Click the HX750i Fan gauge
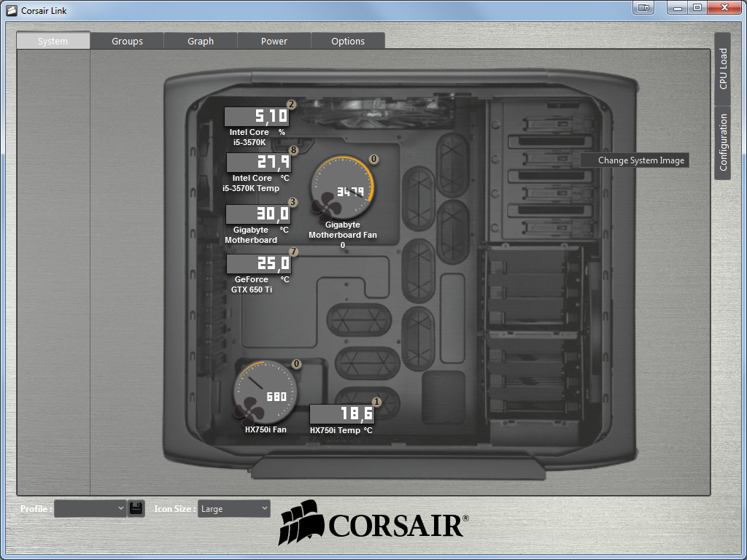Image resolution: width=747 pixels, height=560 pixels. (x=264, y=392)
